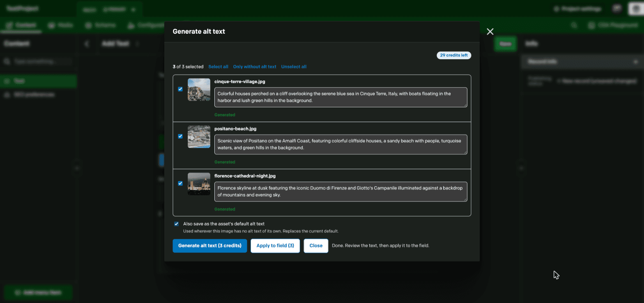Uncheck the cinque-terre-village.jpg checkbox
The image size is (644, 303).
(x=180, y=89)
